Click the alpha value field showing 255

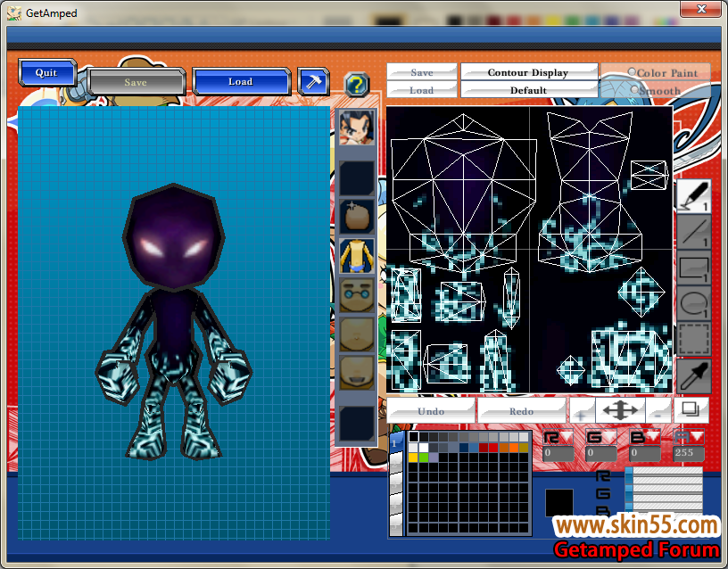tap(689, 453)
